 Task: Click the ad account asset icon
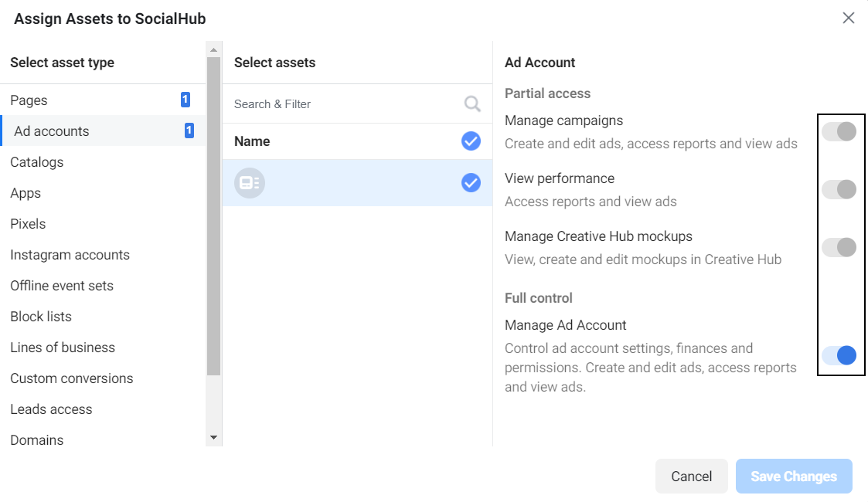250,183
